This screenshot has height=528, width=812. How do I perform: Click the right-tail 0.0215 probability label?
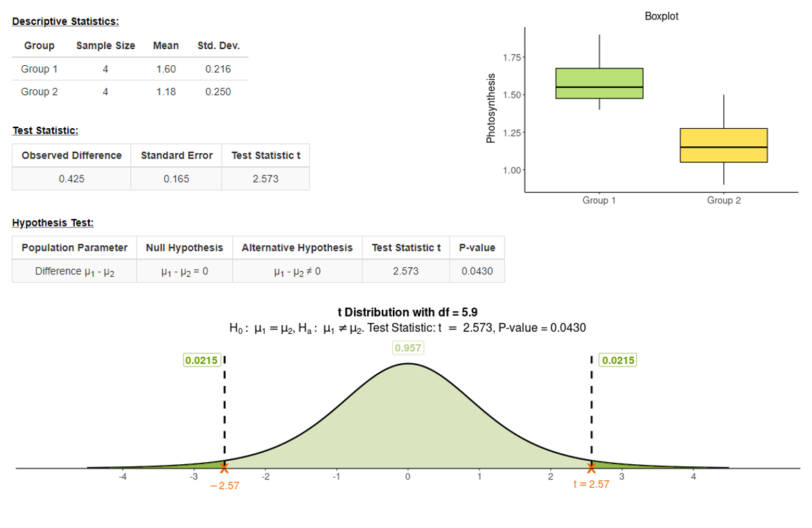(x=617, y=360)
